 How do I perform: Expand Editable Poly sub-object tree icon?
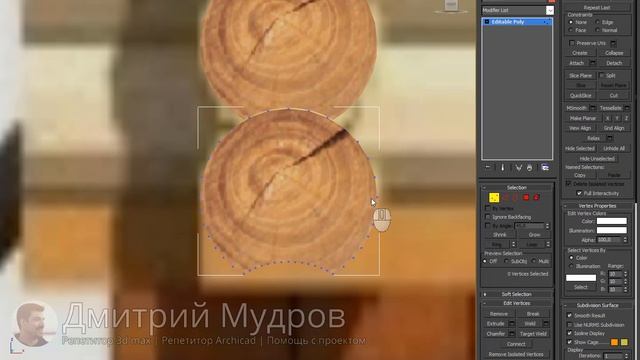pos(487,22)
